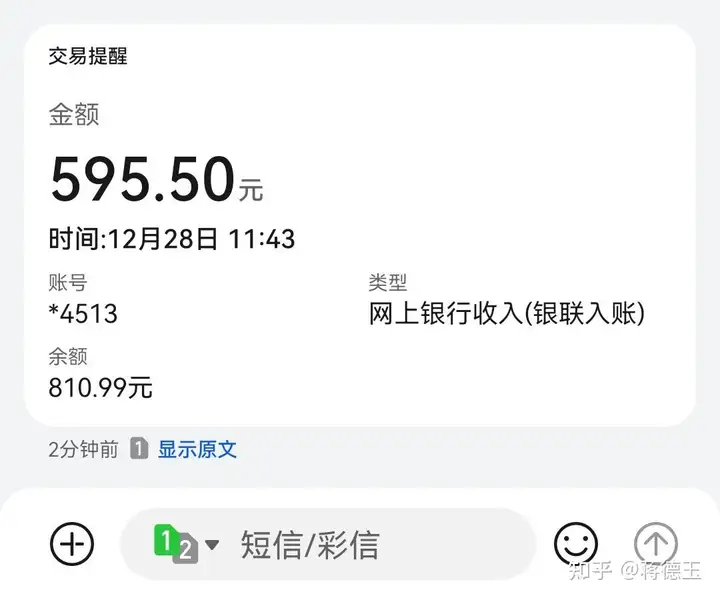Tap the 810.99元 balance value
Image resolution: width=720 pixels, height=600 pixels.
[x=100, y=387]
